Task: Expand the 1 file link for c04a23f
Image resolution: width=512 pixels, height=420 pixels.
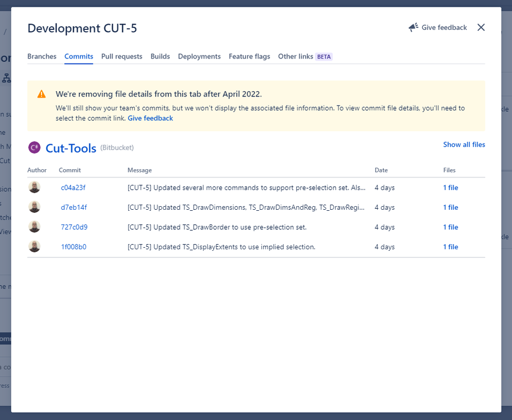Action: 450,188
